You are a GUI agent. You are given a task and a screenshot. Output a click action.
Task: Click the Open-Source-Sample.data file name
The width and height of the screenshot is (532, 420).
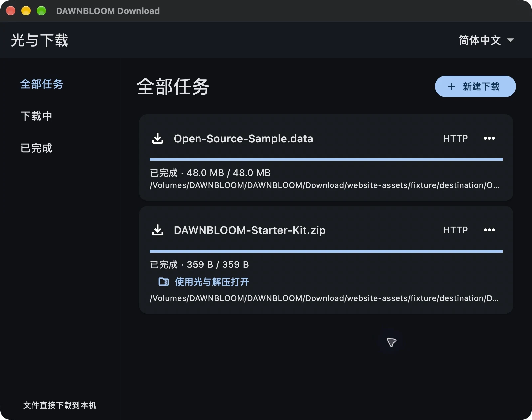coord(243,138)
